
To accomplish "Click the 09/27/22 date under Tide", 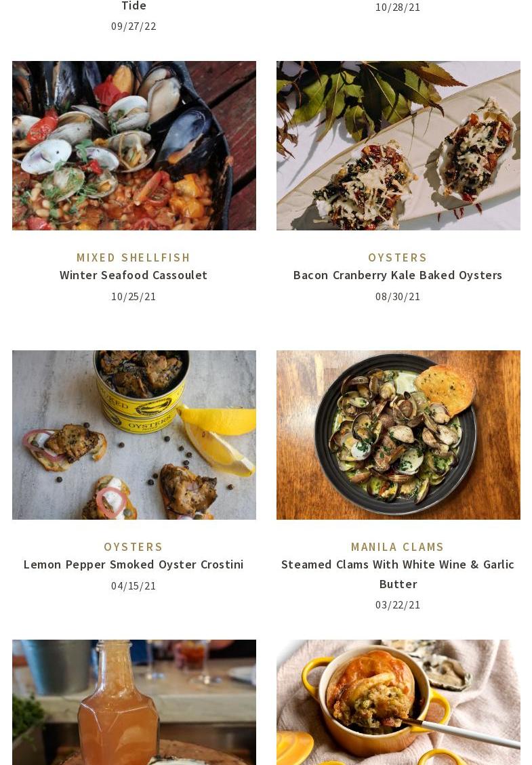I will tap(134, 26).
